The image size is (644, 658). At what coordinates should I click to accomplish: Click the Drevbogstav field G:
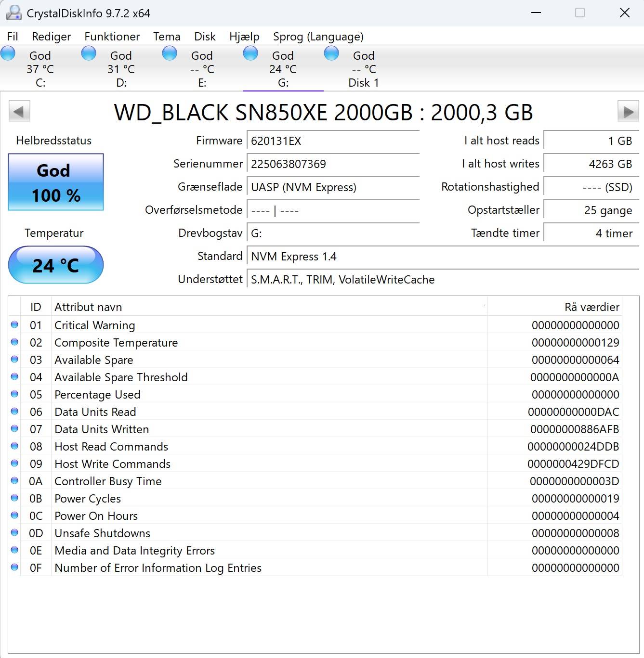[x=333, y=233]
